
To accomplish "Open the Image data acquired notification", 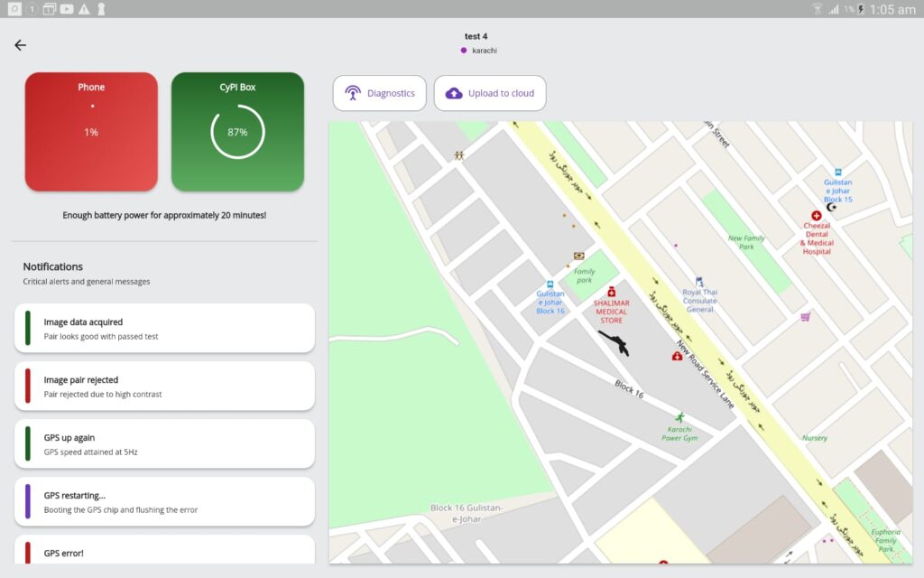I will (164, 329).
